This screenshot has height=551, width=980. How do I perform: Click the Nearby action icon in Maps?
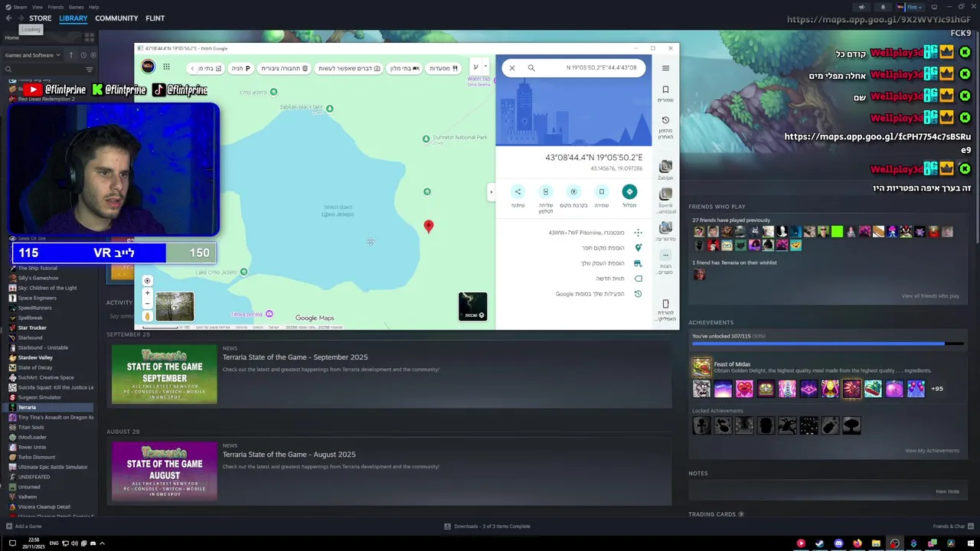pyautogui.click(x=573, y=191)
